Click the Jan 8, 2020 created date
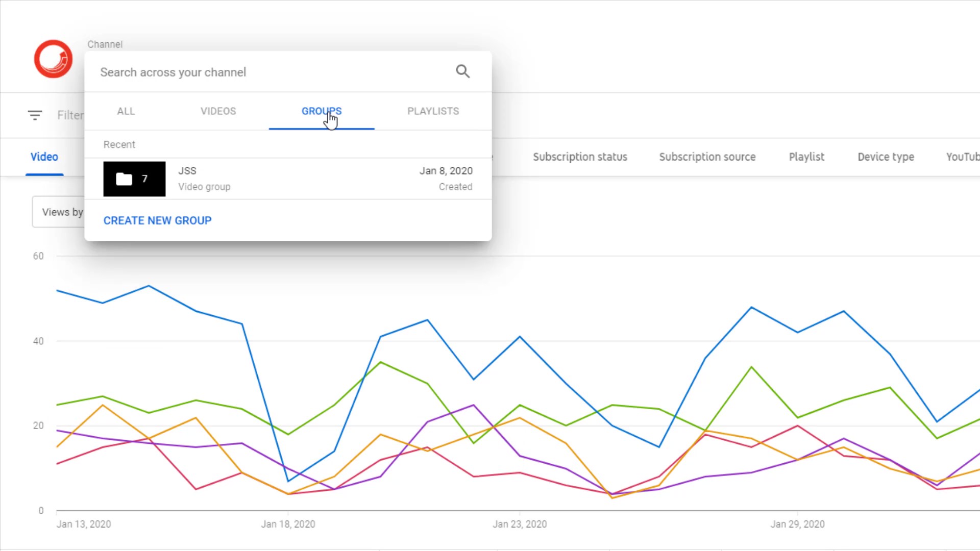The image size is (980, 551). click(x=446, y=171)
